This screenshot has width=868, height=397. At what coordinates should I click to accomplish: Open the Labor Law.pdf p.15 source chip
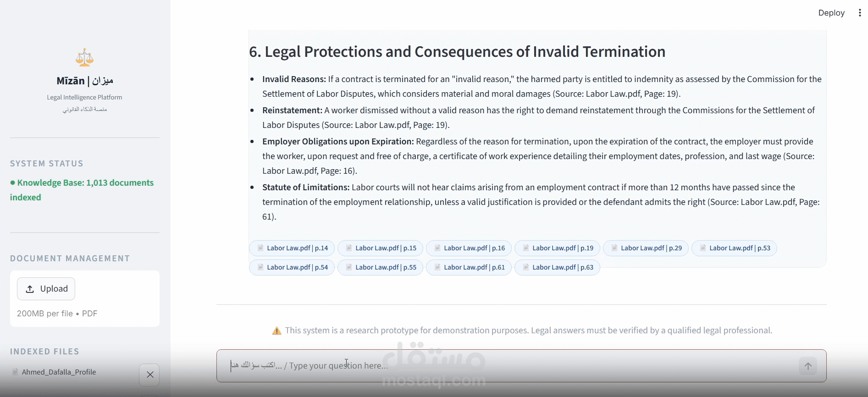tap(380, 248)
